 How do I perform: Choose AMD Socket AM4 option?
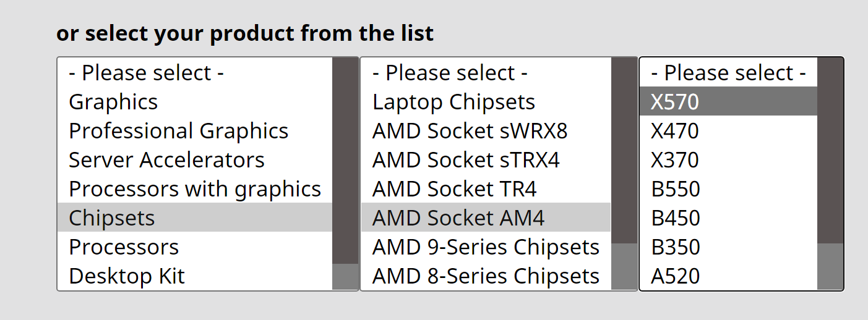point(486,217)
